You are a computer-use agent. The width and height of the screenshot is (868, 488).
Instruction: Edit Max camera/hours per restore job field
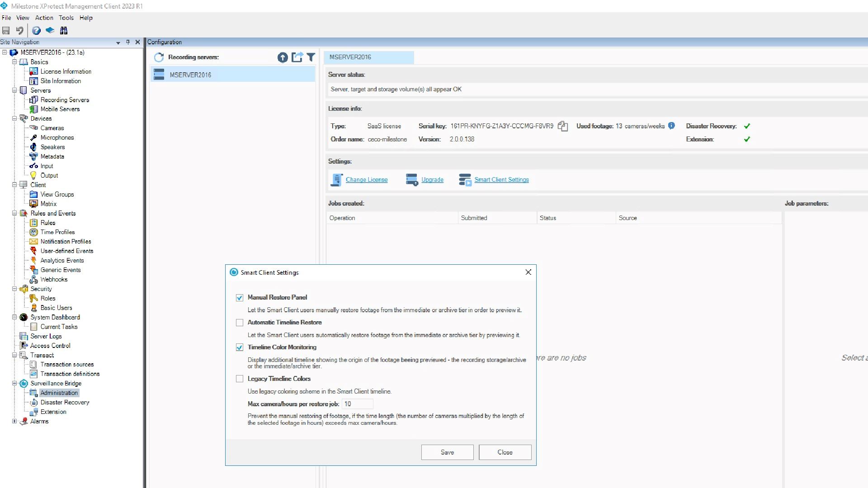[358, 404]
